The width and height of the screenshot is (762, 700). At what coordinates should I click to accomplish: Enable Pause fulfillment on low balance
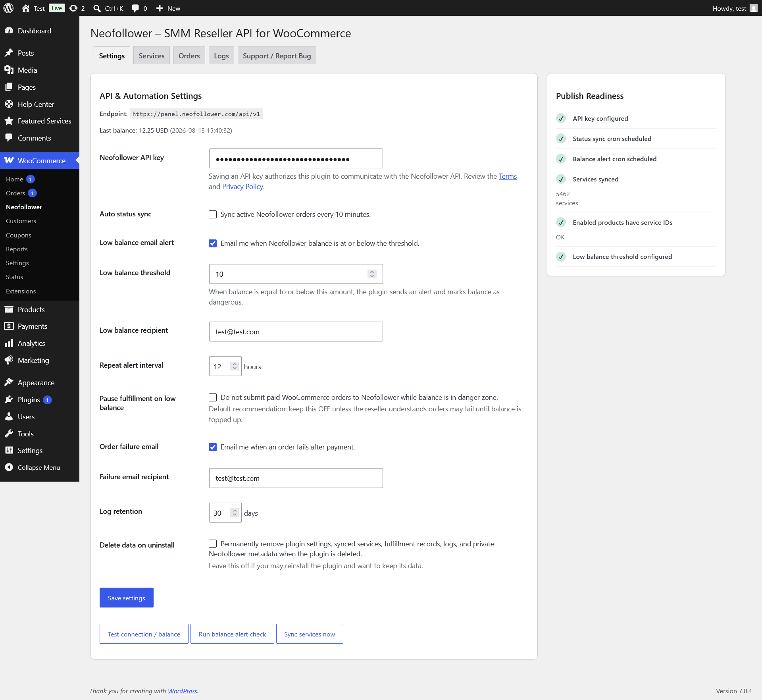(213, 397)
